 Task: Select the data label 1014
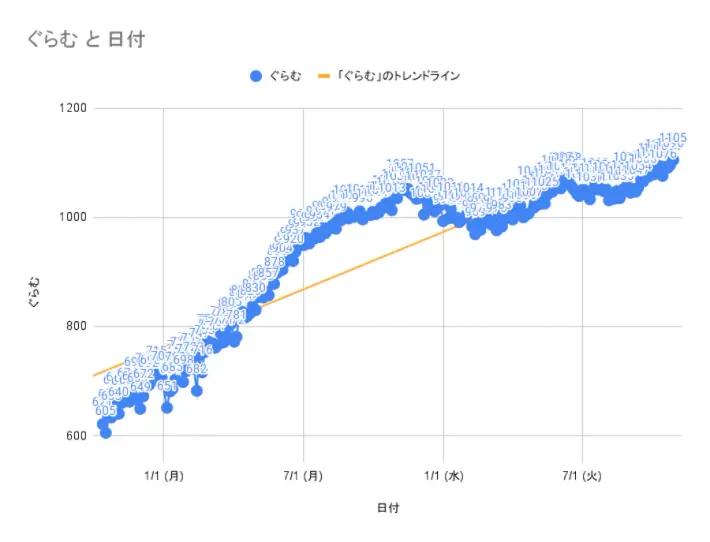pos(468,188)
